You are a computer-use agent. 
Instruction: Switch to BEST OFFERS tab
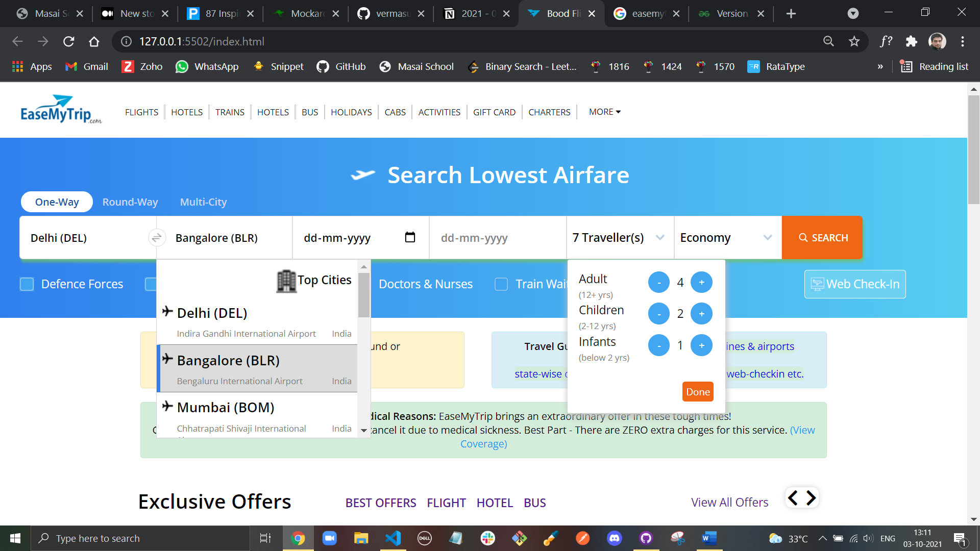pos(381,503)
